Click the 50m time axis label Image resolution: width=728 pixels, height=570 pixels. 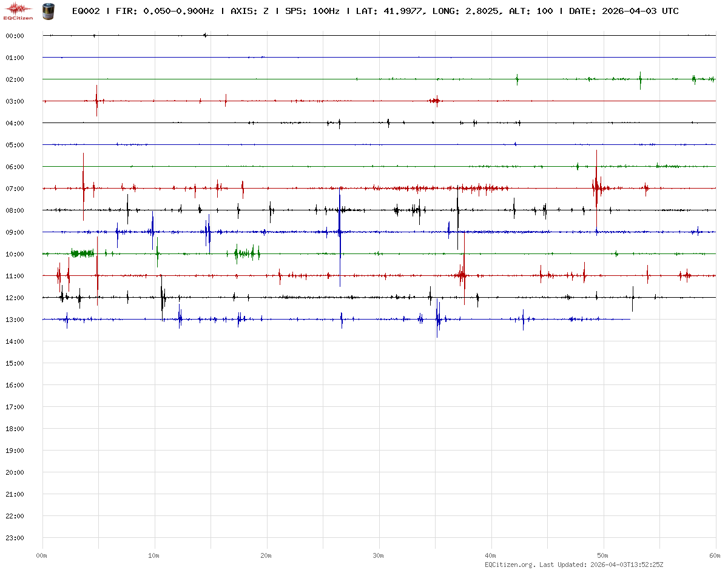[603, 555]
